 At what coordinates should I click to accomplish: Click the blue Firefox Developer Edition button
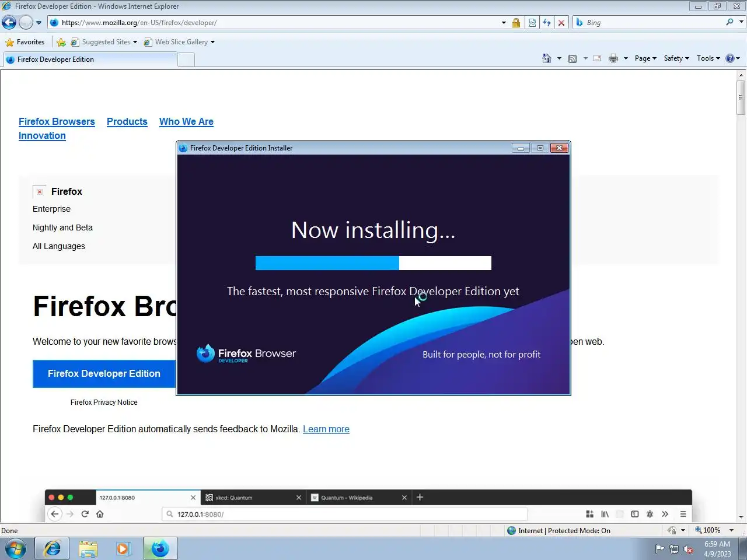coord(104,374)
